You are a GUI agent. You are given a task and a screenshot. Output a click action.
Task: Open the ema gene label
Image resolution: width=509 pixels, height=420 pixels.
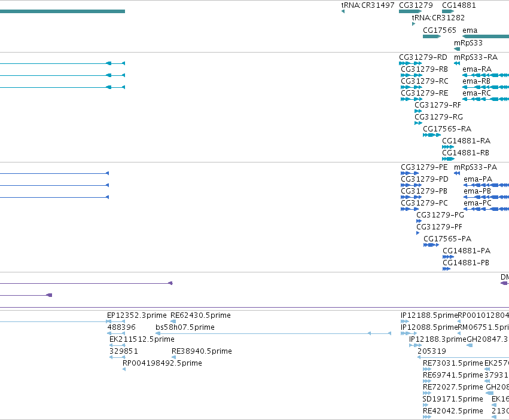[x=470, y=30]
